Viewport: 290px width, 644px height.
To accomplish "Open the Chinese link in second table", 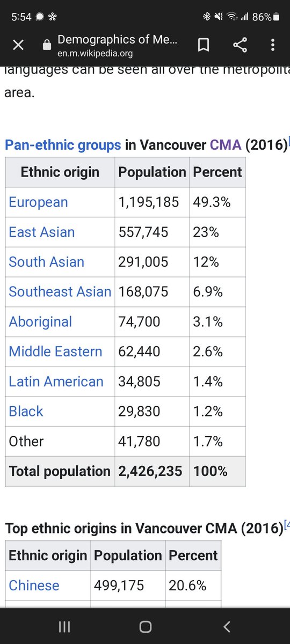I will (34, 586).
